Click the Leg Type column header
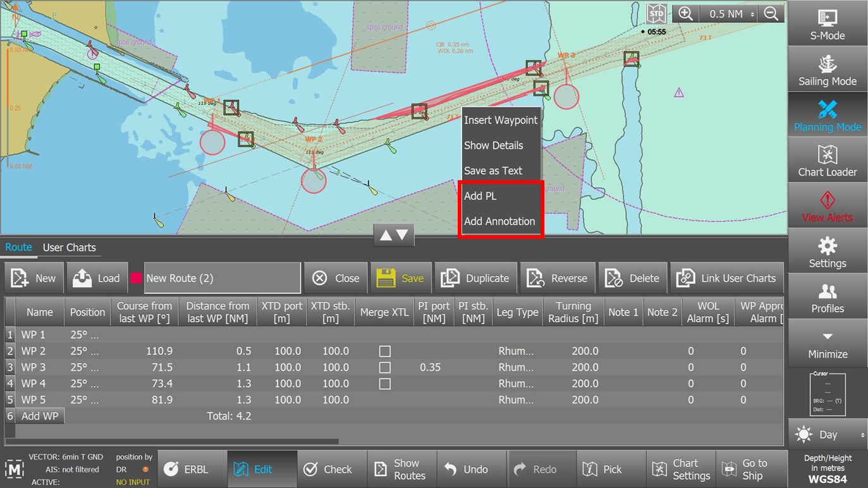Image resolution: width=868 pixels, height=488 pixels. pyautogui.click(x=518, y=312)
